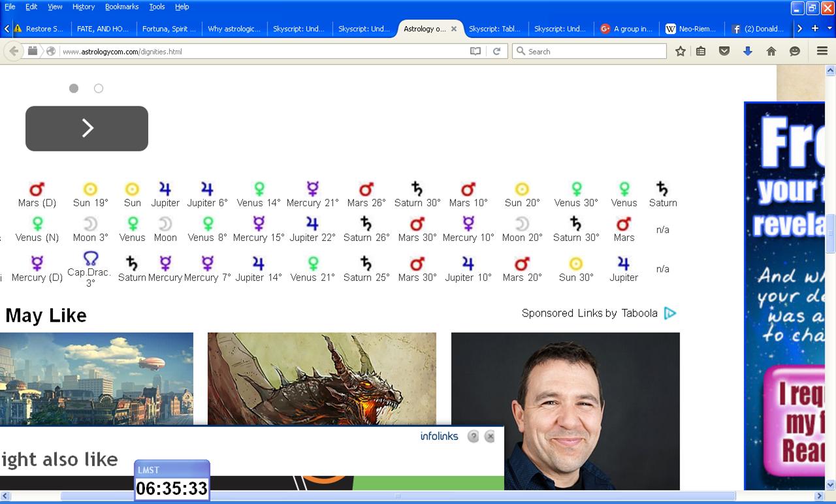
Task: Click the Saturn 26° symbol
Action: (366, 224)
